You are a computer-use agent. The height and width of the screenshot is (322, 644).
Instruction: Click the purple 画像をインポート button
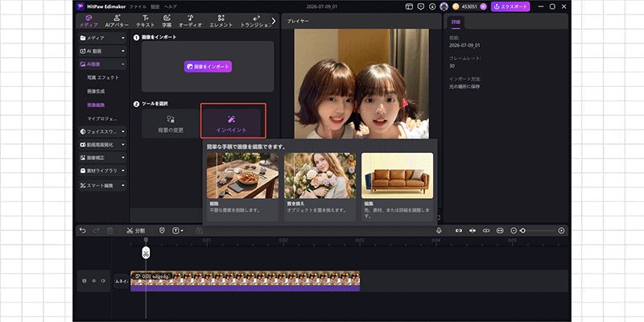208,67
